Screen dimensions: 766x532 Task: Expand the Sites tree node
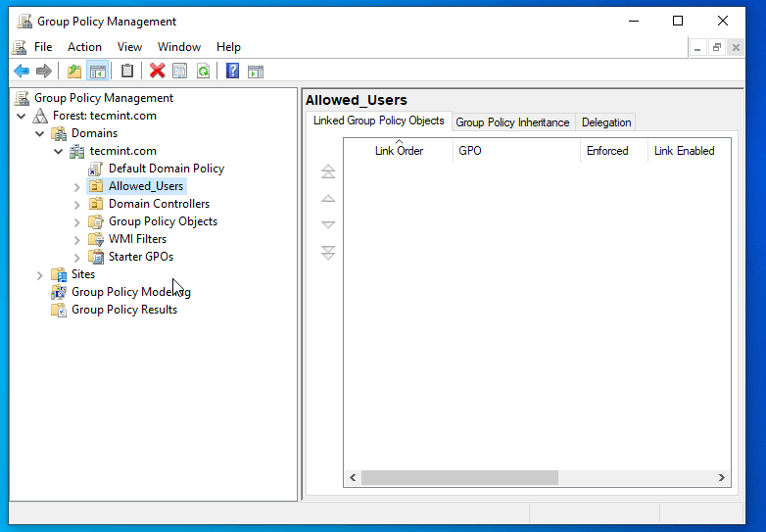[x=40, y=274]
